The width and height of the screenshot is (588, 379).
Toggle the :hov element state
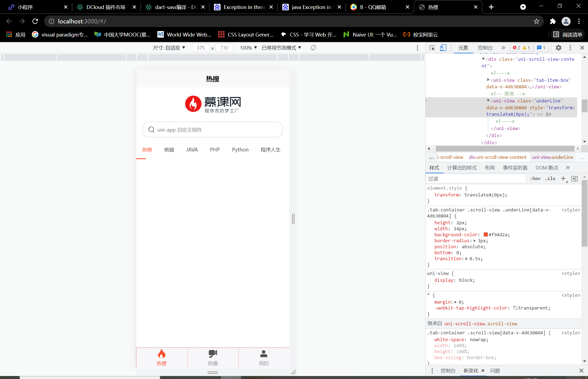[535, 179]
